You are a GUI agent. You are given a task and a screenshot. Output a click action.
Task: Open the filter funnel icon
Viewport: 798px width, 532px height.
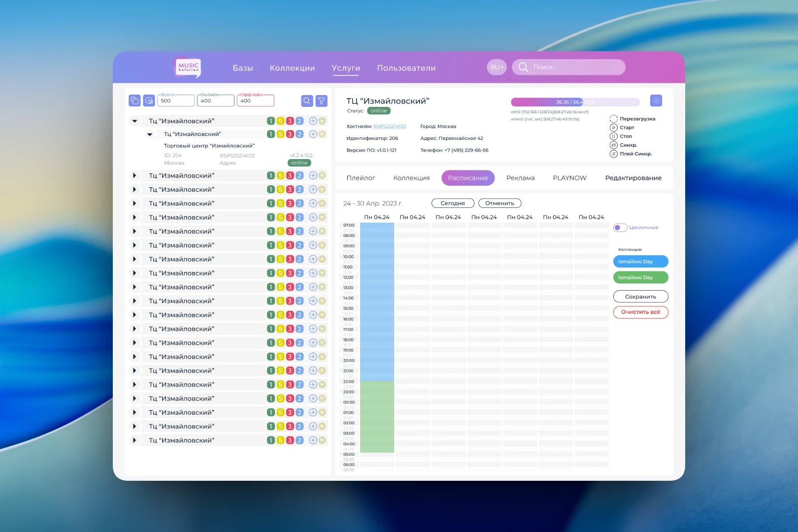click(321, 100)
